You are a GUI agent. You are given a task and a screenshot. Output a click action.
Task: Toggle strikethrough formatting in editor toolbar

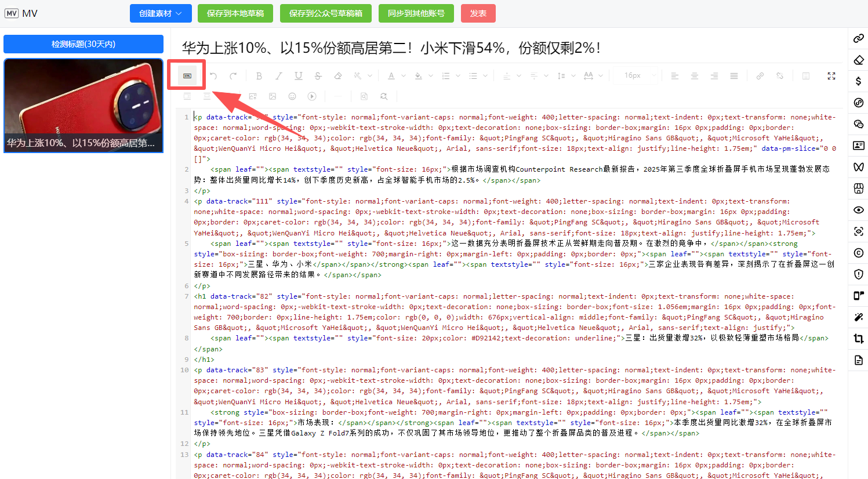(x=318, y=76)
